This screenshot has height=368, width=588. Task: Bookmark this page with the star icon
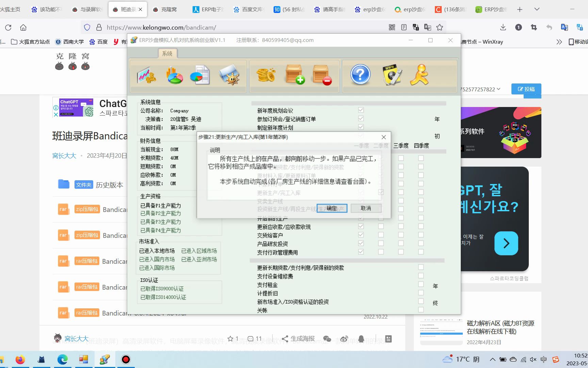coord(440,27)
